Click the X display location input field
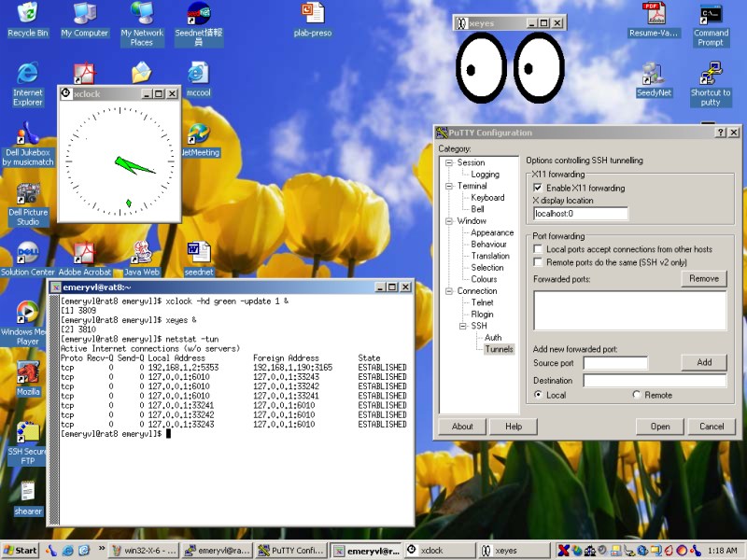 coord(580,214)
